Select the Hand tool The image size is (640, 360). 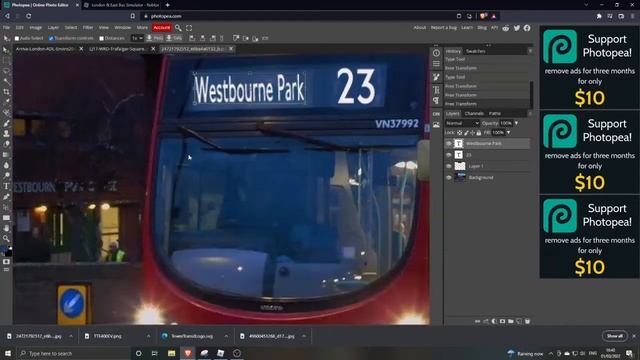6,228
